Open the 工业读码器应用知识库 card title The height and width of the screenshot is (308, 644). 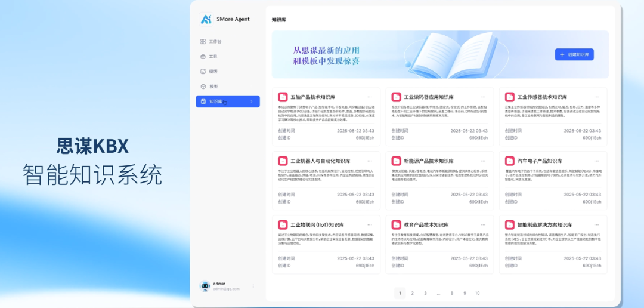coord(428,97)
